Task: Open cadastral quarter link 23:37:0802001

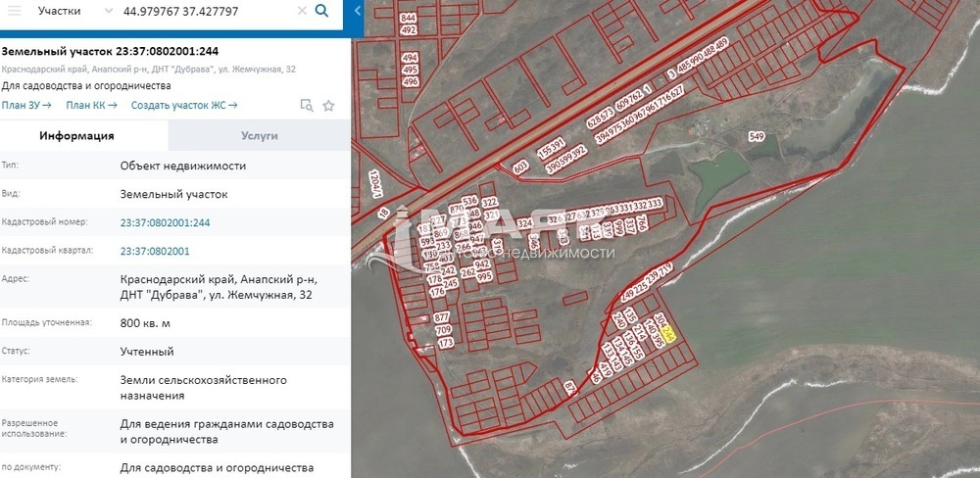Action: tap(155, 251)
